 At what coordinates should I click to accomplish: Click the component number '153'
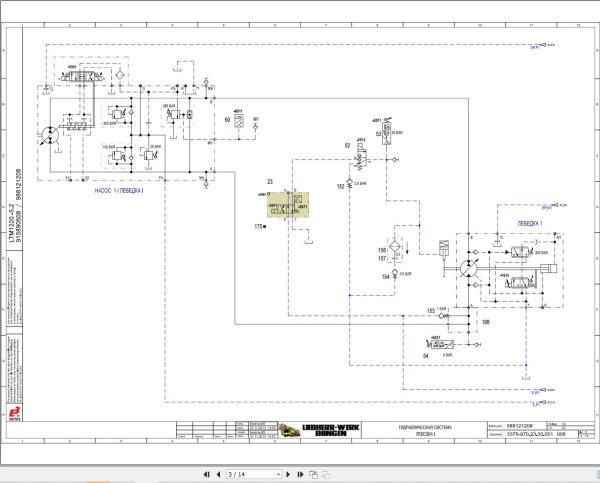tap(431, 311)
